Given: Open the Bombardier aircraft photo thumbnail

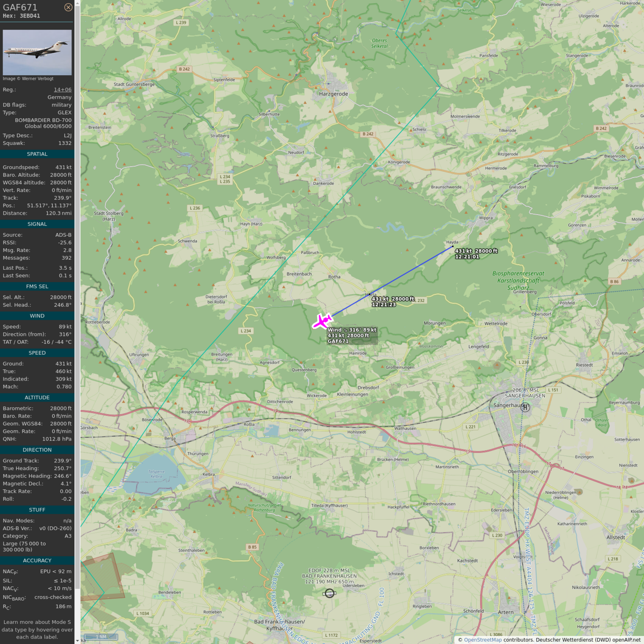Looking at the screenshot, I should [37, 52].
